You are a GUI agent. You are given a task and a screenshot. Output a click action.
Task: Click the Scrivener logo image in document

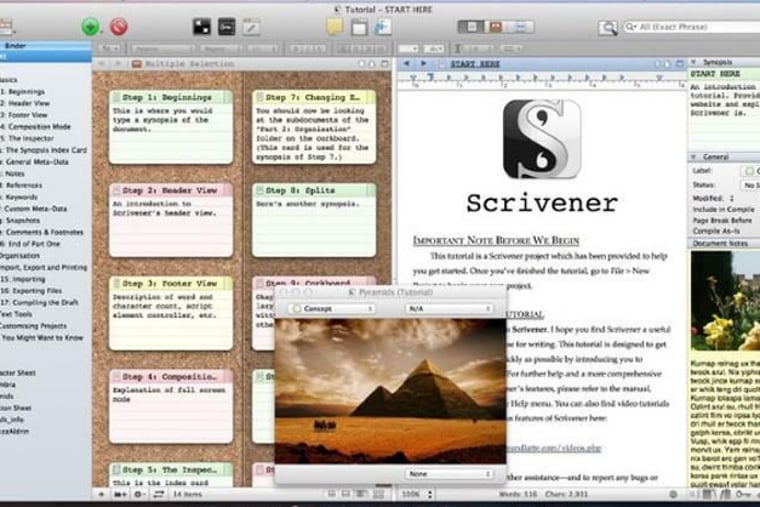point(541,139)
